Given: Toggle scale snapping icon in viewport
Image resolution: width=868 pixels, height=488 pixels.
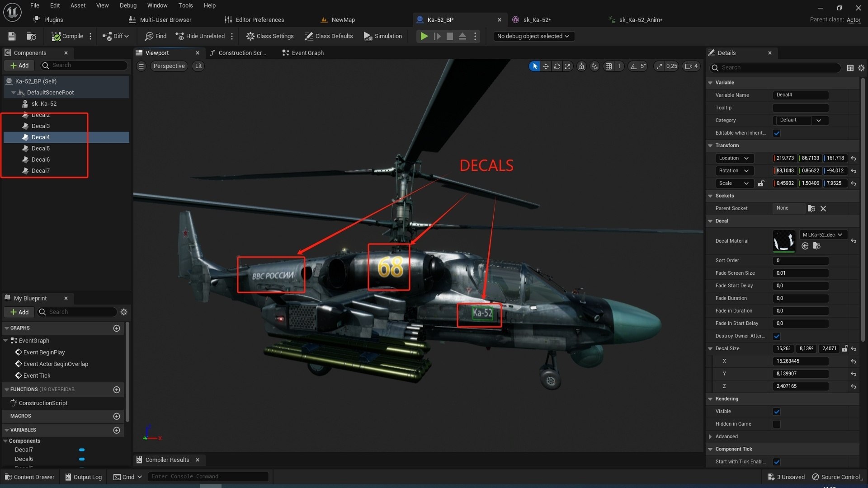Looking at the screenshot, I should tap(659, 66).
